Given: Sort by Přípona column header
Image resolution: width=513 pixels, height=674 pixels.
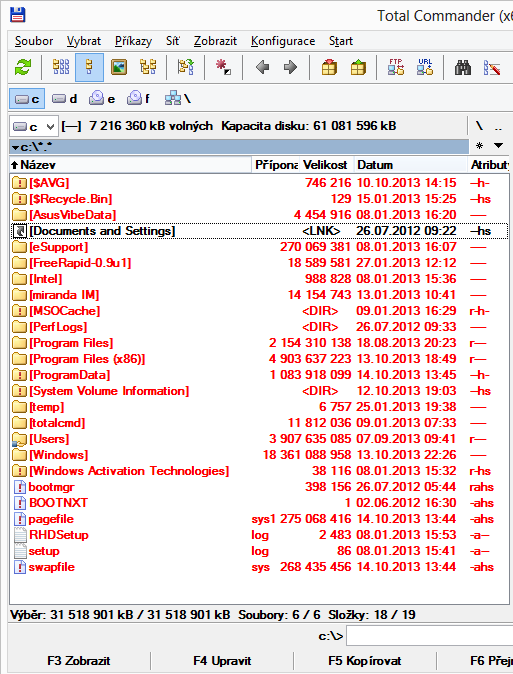Looking at the screenshot, I should point(276,165).
